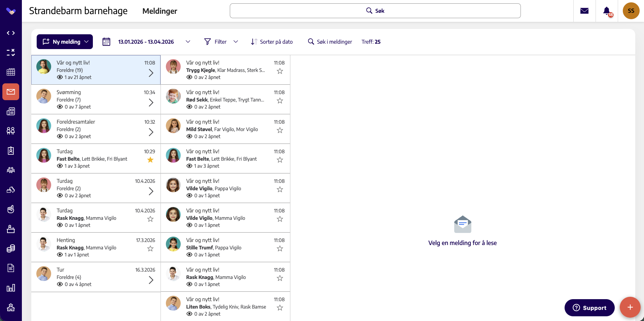Open the SS user profile avatar
644x321 pixels.
coord(631,11)
